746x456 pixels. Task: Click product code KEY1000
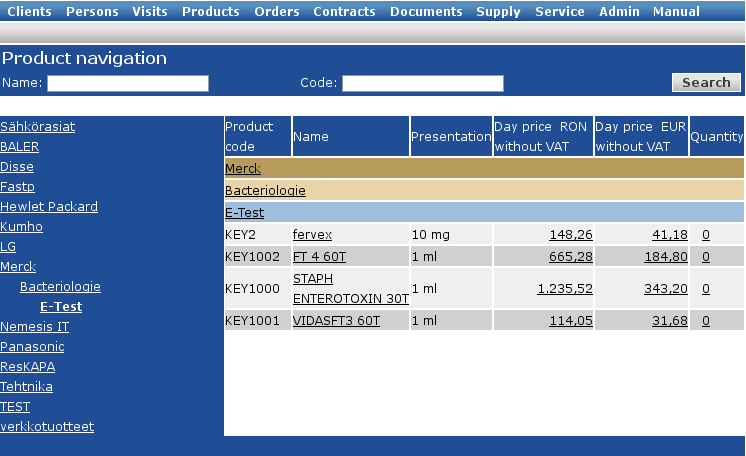pos(252,288)
